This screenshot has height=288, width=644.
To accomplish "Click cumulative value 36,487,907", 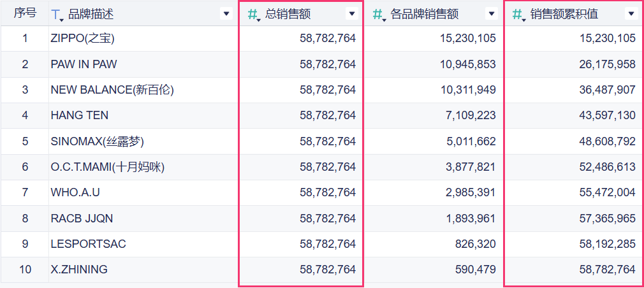I will pyautogui.click(x=608, y=90).
